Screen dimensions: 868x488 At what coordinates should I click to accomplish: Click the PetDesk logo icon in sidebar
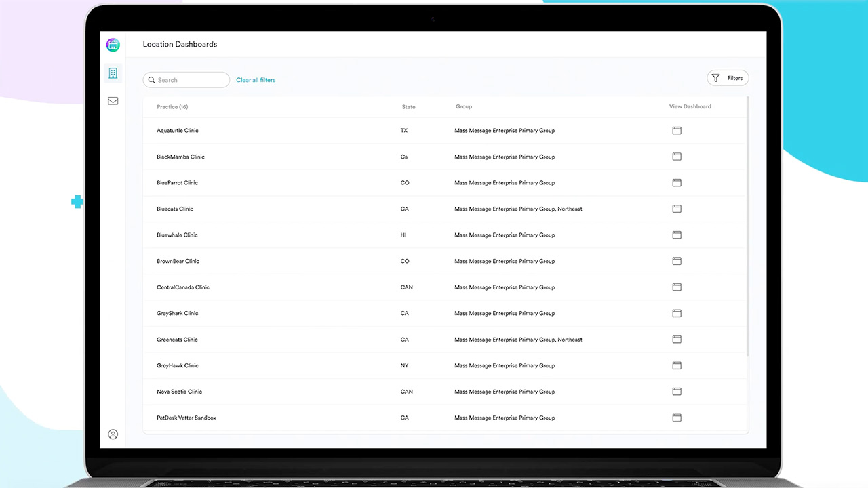113,45
